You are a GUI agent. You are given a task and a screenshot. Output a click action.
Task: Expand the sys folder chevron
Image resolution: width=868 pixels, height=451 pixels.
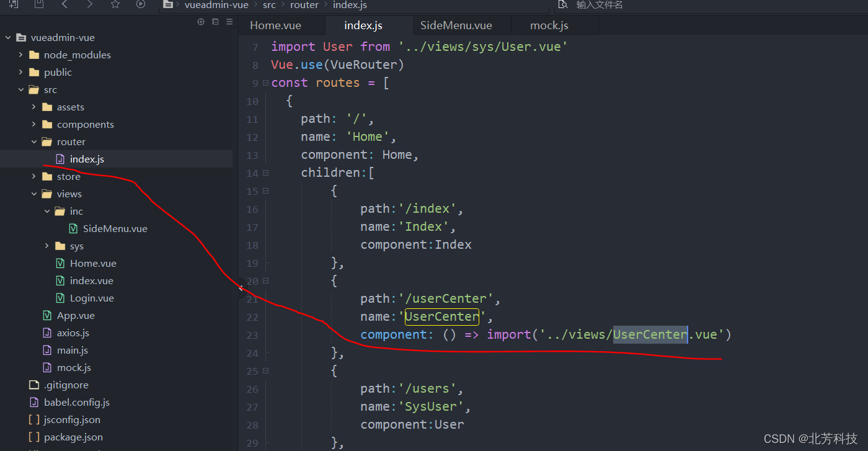click(x=47, y=246)
